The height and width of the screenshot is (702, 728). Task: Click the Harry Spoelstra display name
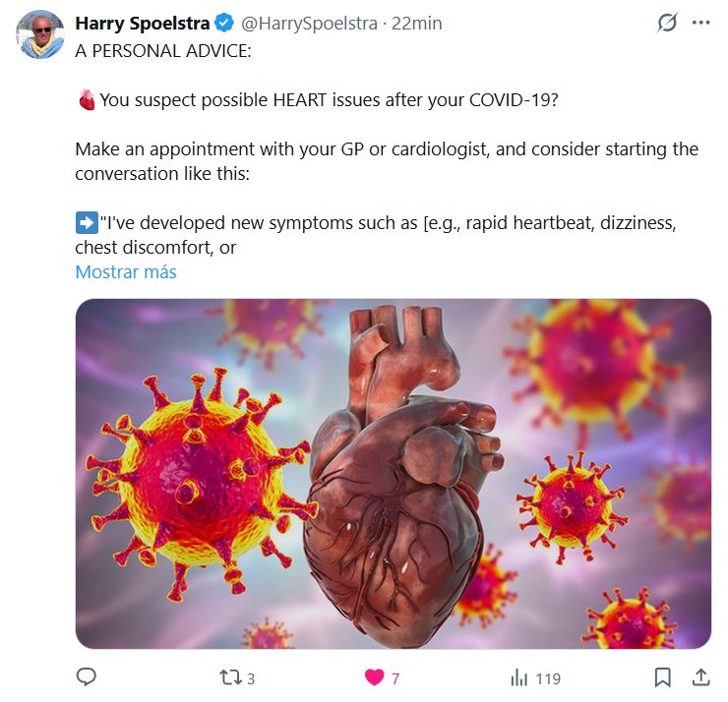[143, 23]
